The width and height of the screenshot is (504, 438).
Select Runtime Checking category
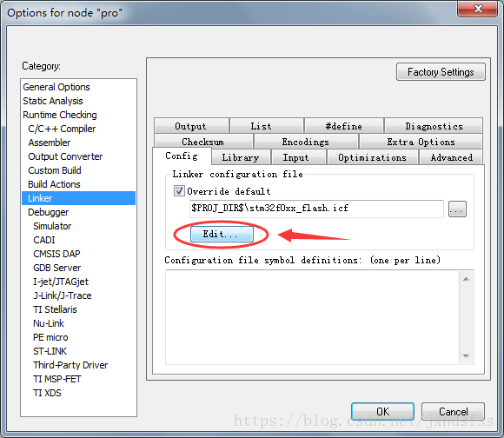click(x=60, y=115)
